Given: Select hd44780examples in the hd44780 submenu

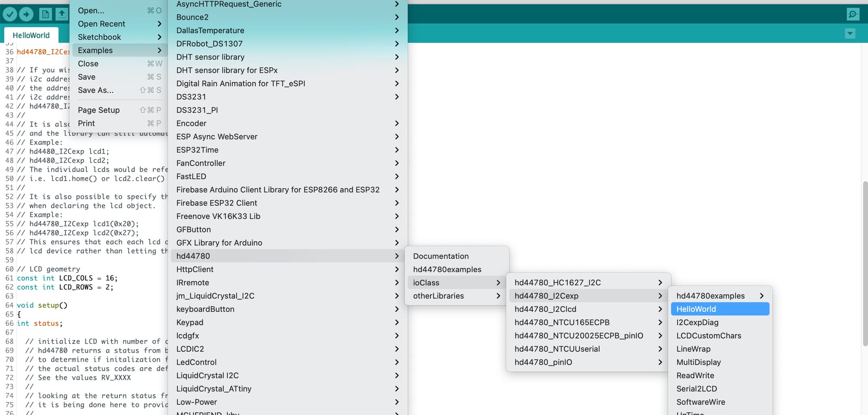Looking at the screenshot, I should point(457,270).
